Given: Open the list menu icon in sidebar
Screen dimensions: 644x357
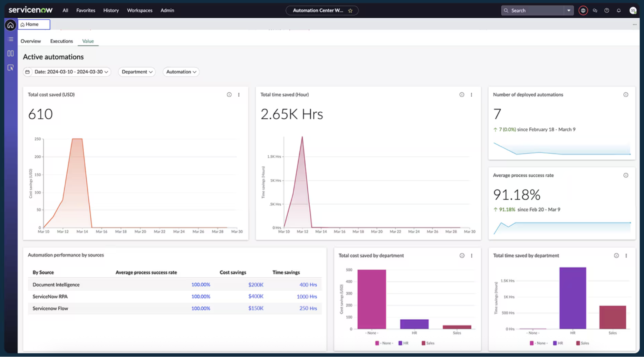Looking at the screenshot, I should pyautogui.click(x=10, y=39).
